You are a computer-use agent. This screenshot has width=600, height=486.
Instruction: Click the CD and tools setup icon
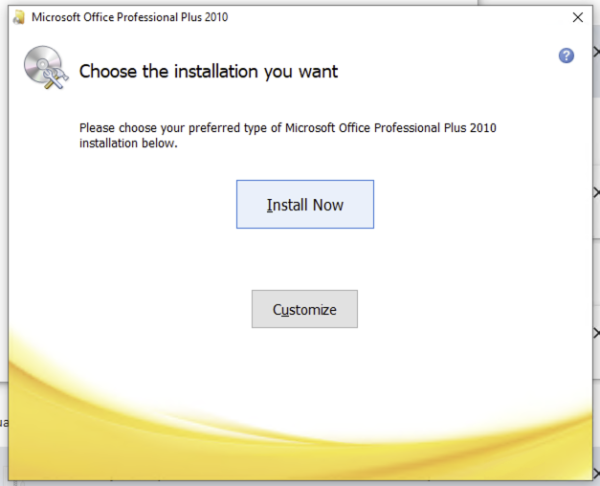(46, 67)
